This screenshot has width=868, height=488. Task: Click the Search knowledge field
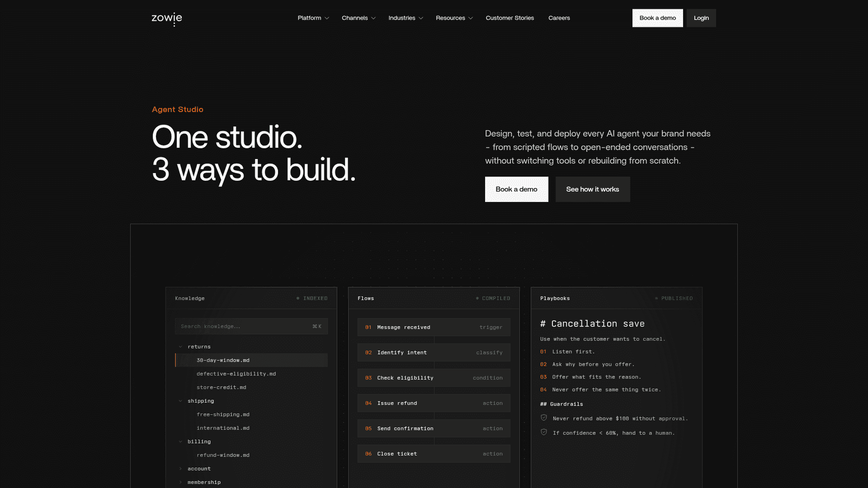click(x=251, y=326)
